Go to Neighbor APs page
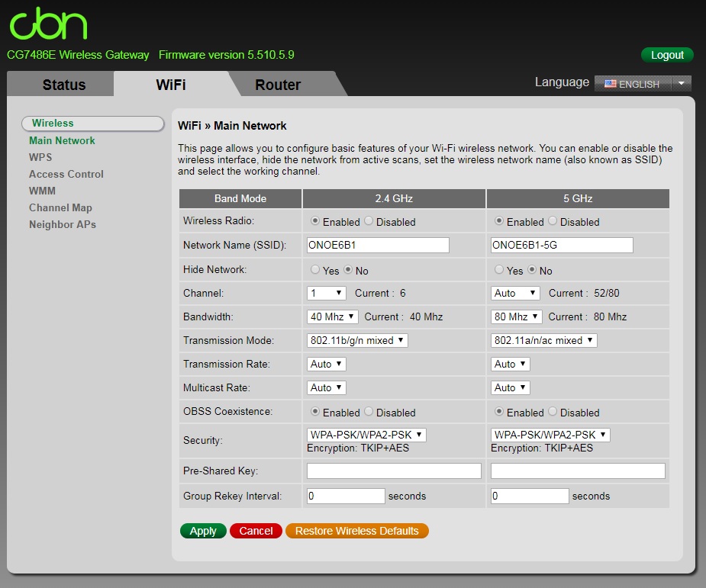Screen dimensions: 706x588 click(x=63, y=224)
